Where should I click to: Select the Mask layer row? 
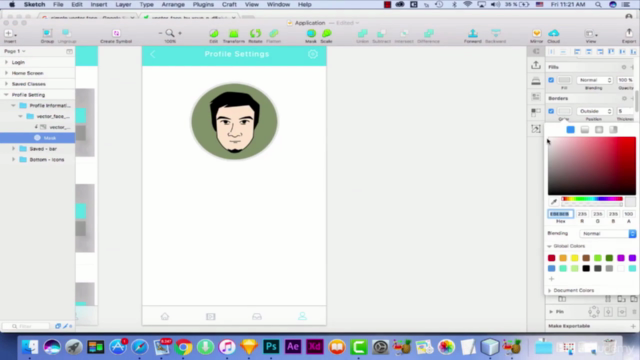click(38, 138)
